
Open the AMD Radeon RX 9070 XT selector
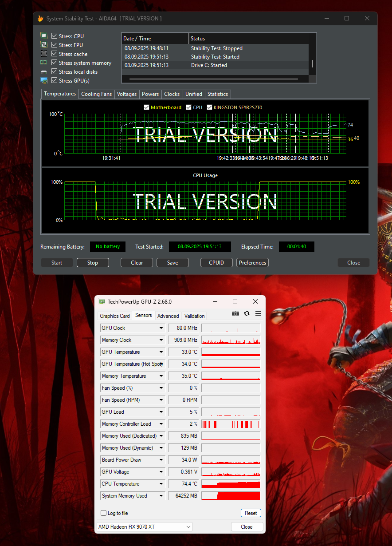pos(144,527)
